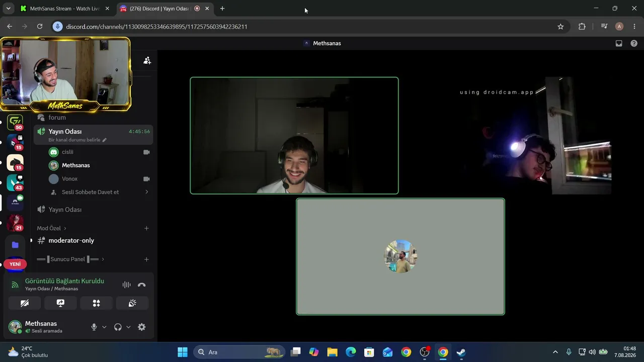Open the server with the 21 badge

(15, 223)
